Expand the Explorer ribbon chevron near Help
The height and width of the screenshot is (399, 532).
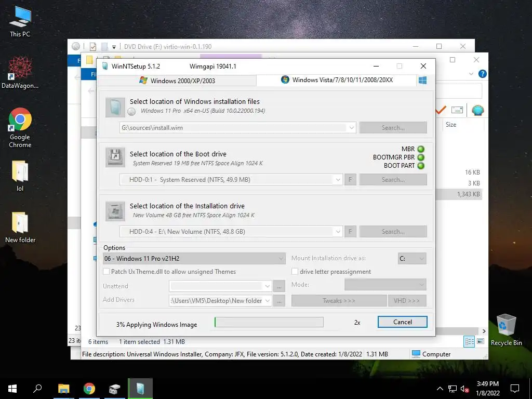pyautogui.click(x=471, y=74)
